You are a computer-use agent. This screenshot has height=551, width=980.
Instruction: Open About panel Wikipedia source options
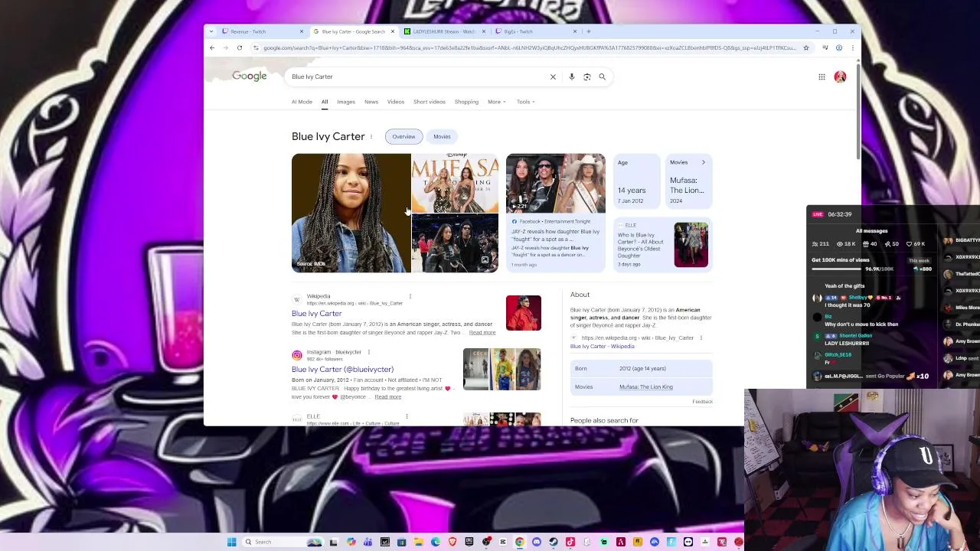point(701,337)
